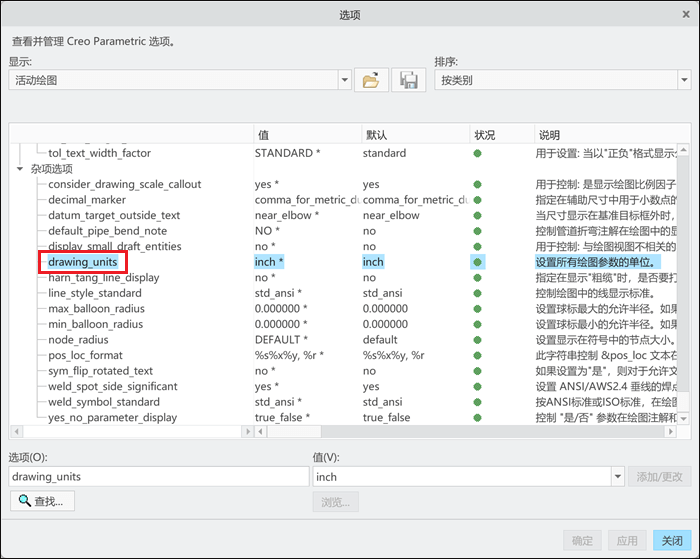This screenshot has height=559, width=700.
Task: Click the 值(V) field containing inch
Action: tap(462, 476)
